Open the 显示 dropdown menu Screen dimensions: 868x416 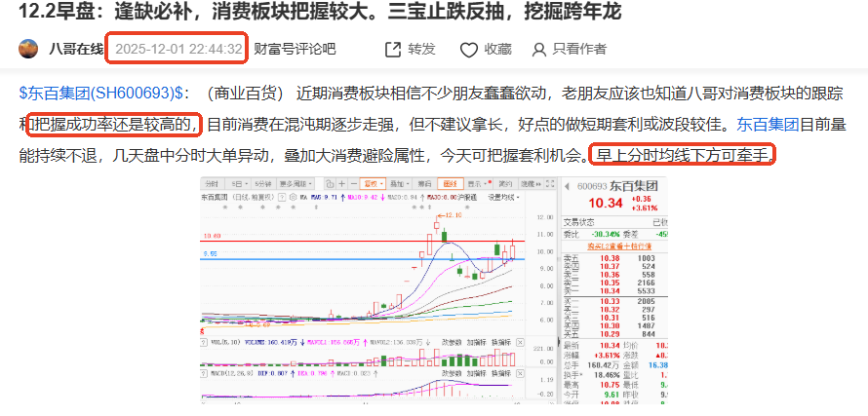(x=477, y=184)
